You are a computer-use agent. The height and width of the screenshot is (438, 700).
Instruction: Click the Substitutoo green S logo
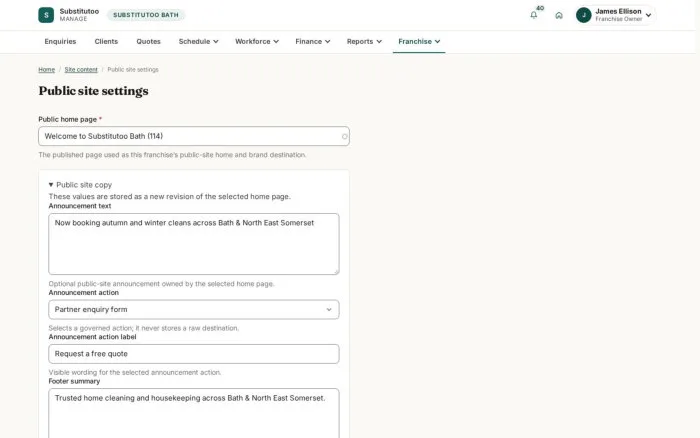(46, 15)
